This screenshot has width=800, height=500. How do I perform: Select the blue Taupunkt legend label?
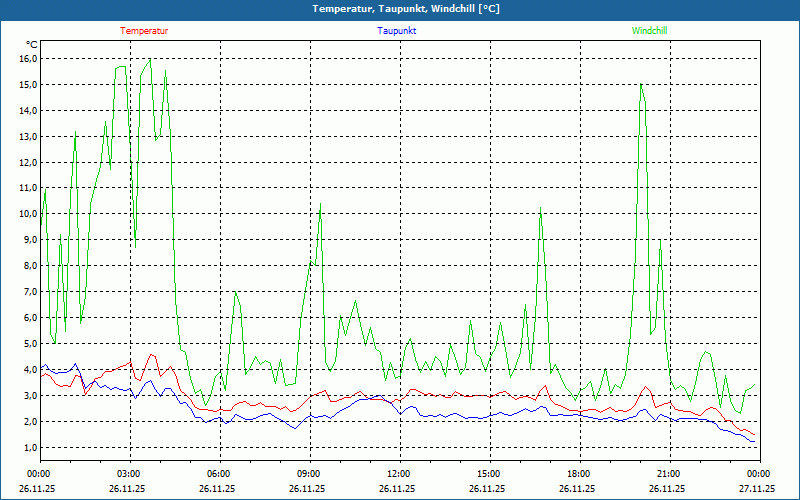[397, 31]
